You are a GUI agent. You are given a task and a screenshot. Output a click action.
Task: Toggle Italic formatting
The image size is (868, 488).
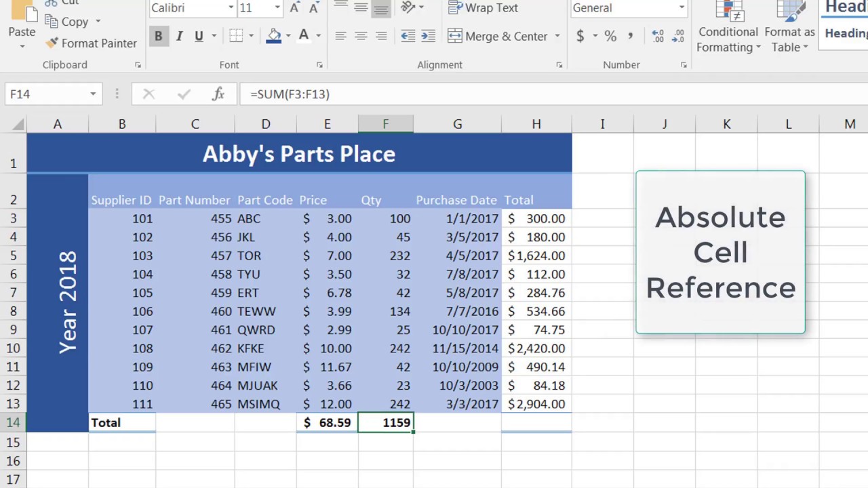click(x=179, y=36)
